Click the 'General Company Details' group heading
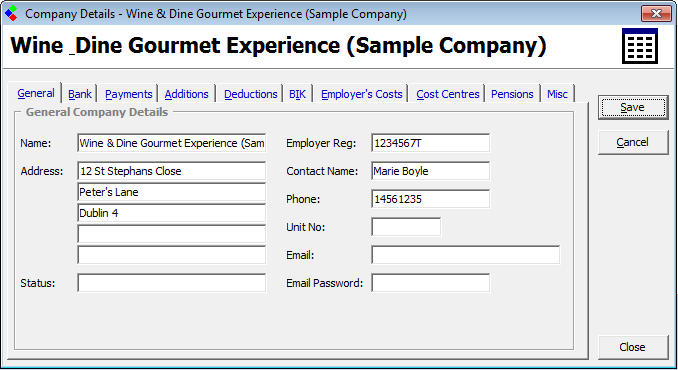 [97, 112]
